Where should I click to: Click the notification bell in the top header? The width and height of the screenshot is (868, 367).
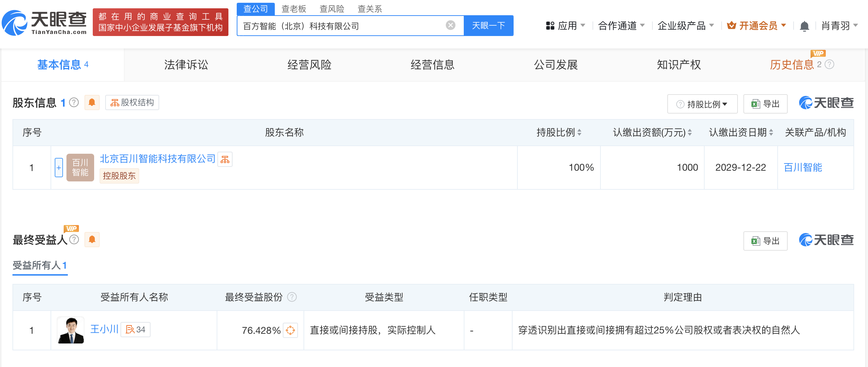[804, 26]
